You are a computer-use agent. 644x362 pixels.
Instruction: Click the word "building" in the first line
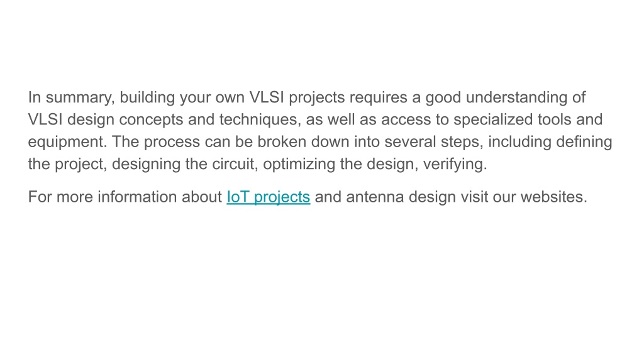click(147, 97)
